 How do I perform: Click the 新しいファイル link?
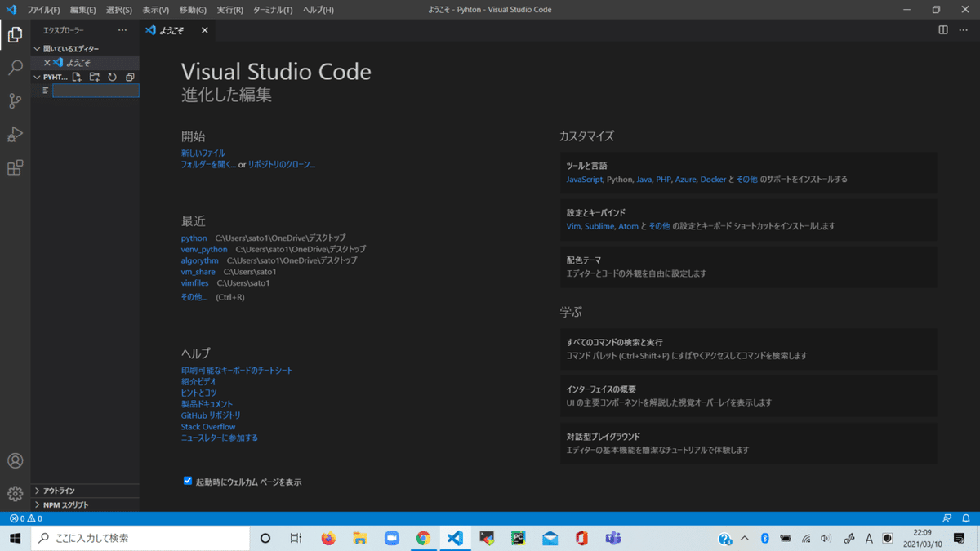tap(203, 153)
